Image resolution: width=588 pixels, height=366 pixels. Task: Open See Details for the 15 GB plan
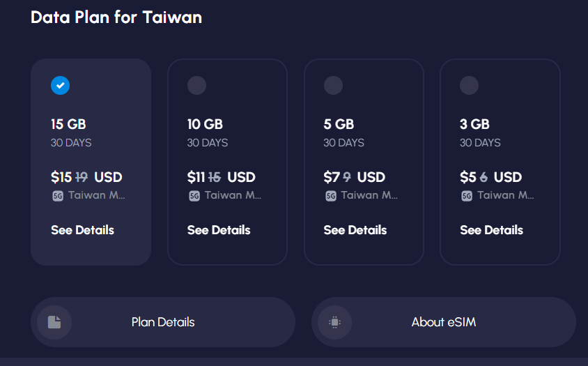click(x=82, y=230)
